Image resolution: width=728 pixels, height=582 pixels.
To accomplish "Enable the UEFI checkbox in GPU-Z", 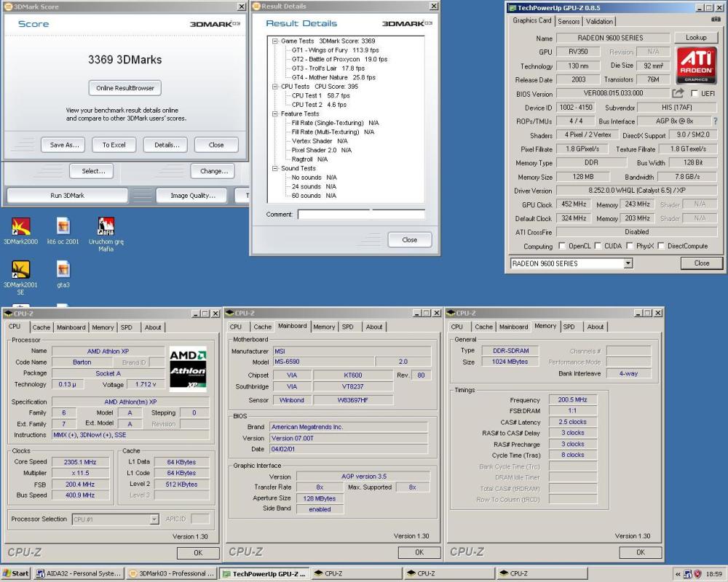I will 695,94.
